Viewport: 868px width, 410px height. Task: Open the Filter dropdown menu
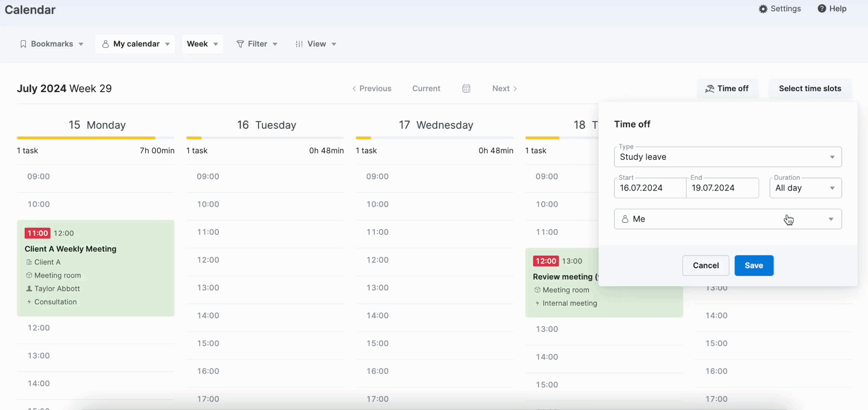[x=257, y=44]
